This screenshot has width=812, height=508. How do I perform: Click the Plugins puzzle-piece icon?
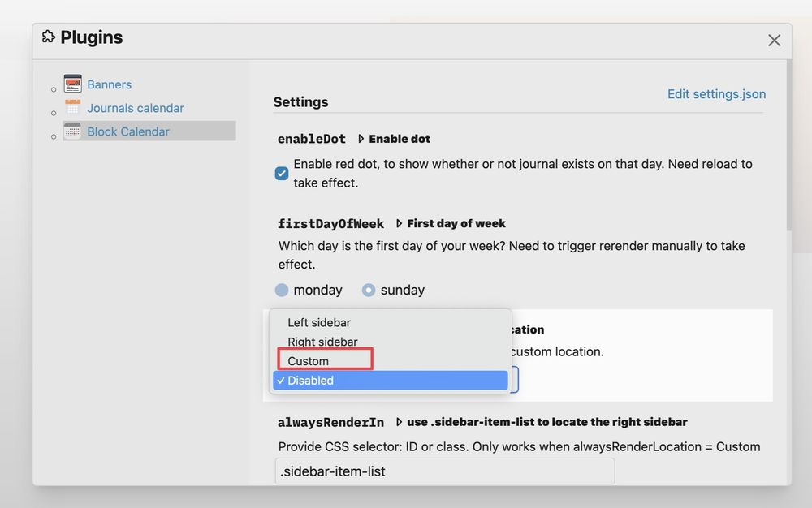pyautogui.click(x=48, y=37)
